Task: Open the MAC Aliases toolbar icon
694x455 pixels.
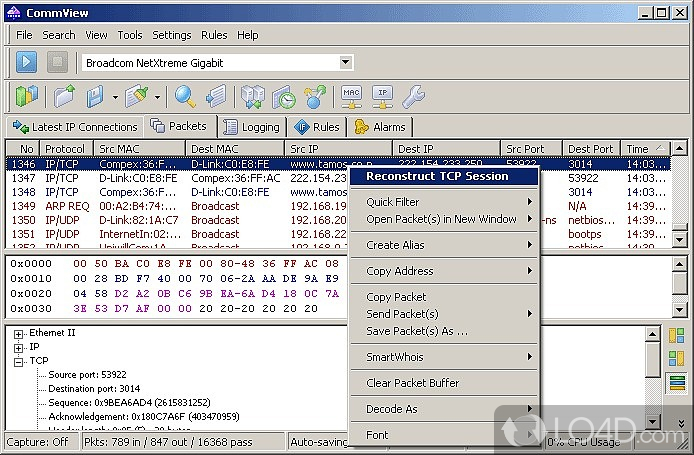Action: tap(351, 97)
